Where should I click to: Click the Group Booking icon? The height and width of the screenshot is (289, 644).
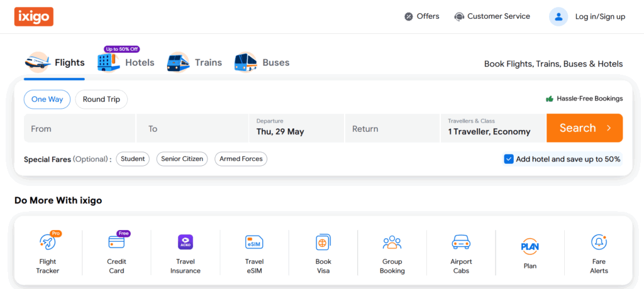tap(392, 243)
